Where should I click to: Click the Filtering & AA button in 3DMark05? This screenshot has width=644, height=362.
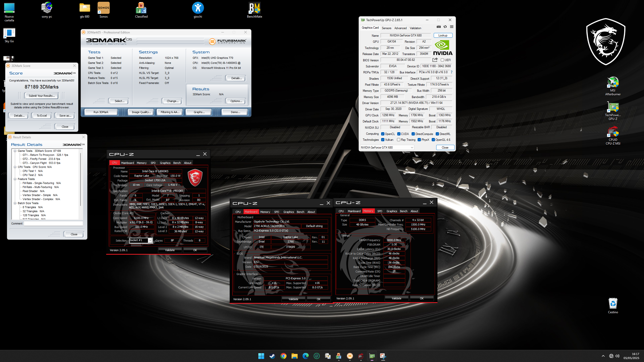tap(170, 112)
